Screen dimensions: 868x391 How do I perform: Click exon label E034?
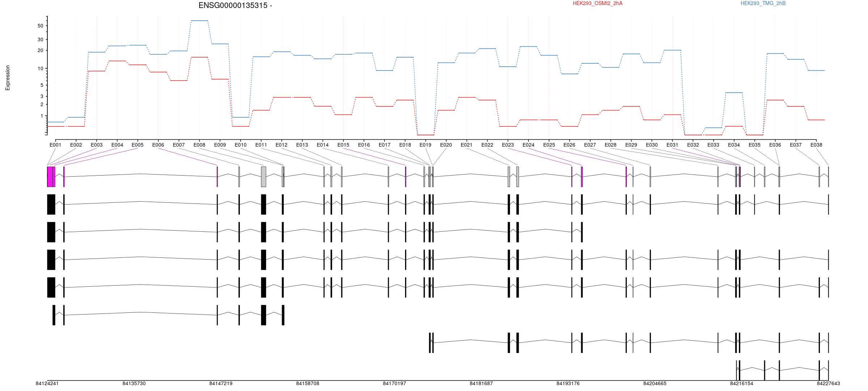(x=734, y=145)
